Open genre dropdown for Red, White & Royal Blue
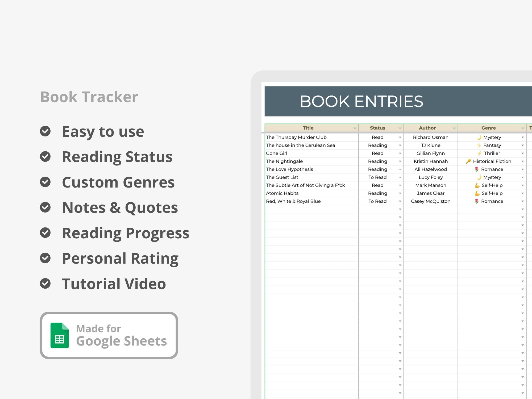Viewport: 532px width, 399px height. tap(522, 201)
